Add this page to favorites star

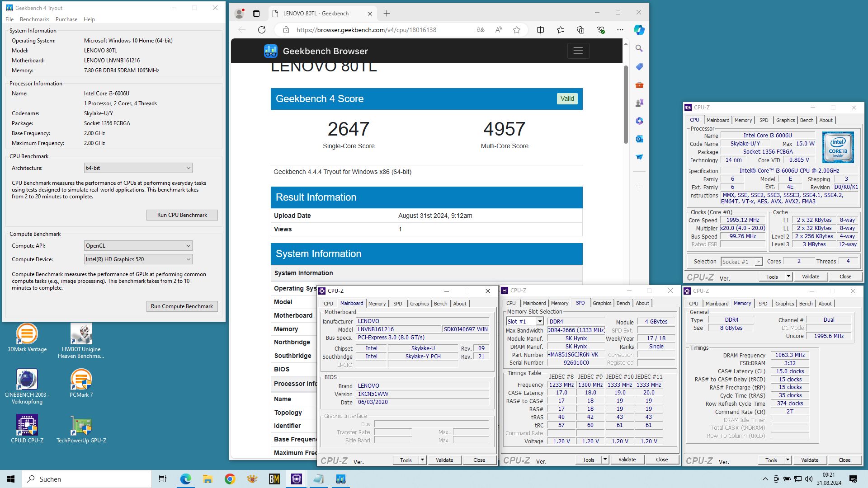517,30
